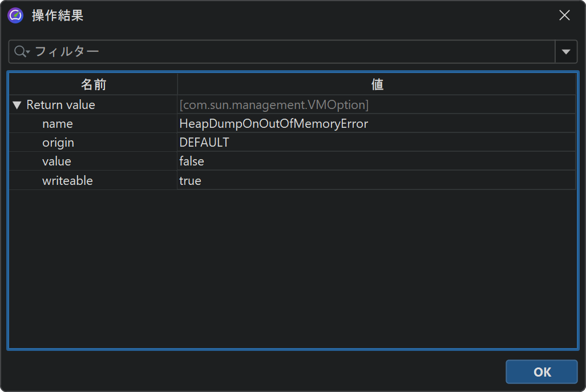Image resolution: width=586 pixels, height=392 pixels.
Task: Click the false value cell
Action: point(192,161)
